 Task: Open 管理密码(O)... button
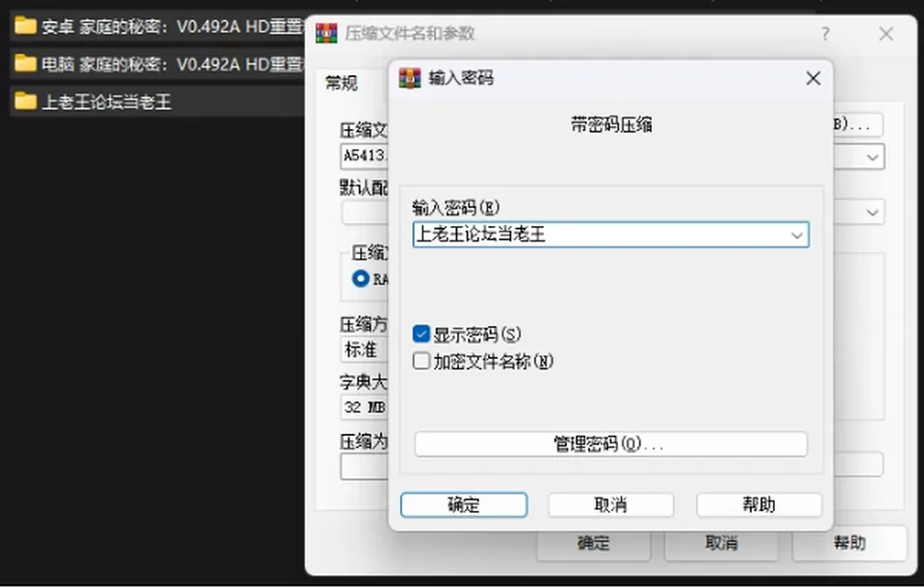coord(610,444)
